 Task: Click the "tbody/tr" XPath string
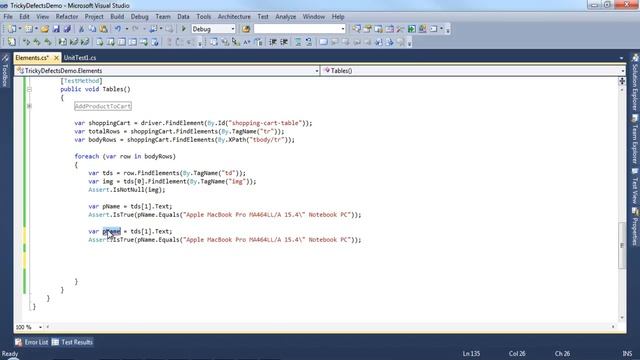pyautogui.click(x=267, y=140)
